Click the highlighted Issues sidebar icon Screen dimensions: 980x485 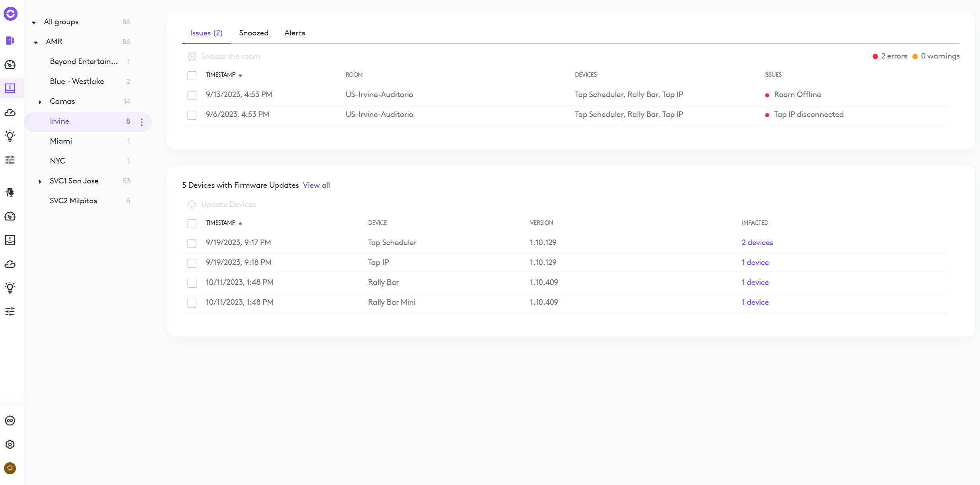[10, 88]
